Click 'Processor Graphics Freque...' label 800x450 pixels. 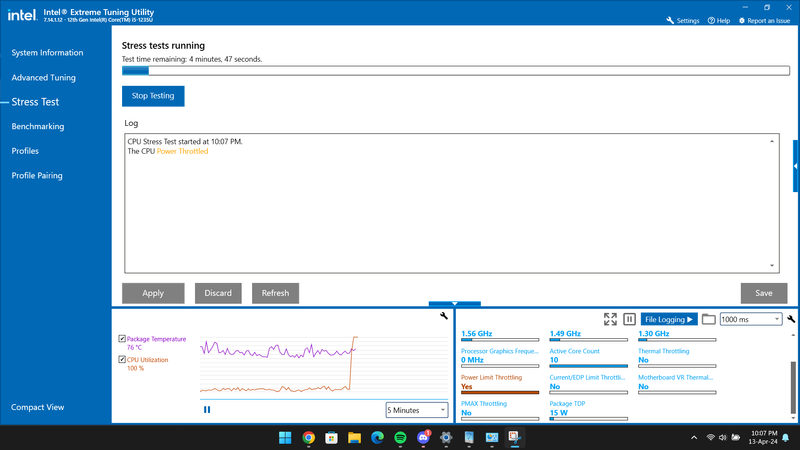click(x=499, y=351)
